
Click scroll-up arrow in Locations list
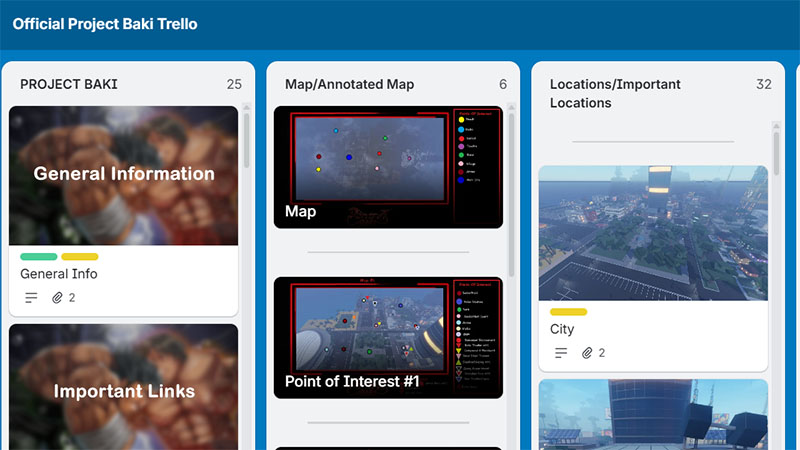tap(776, 126)
